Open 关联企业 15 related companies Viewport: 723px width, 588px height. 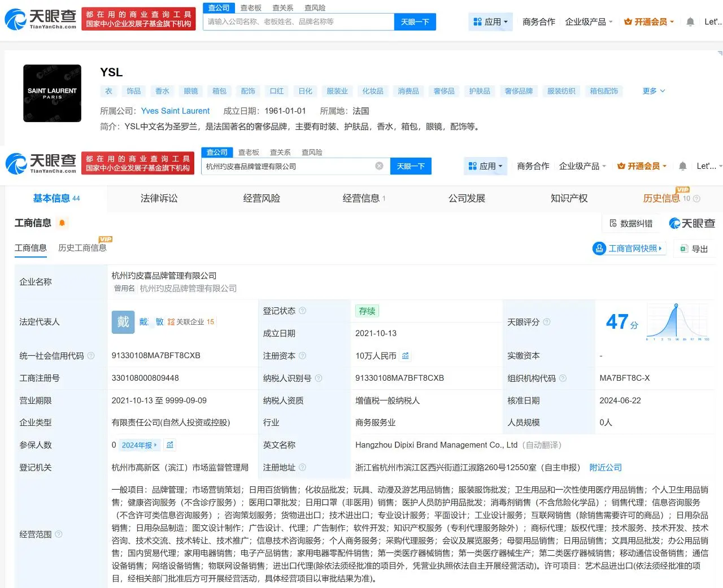pos(191,322)
